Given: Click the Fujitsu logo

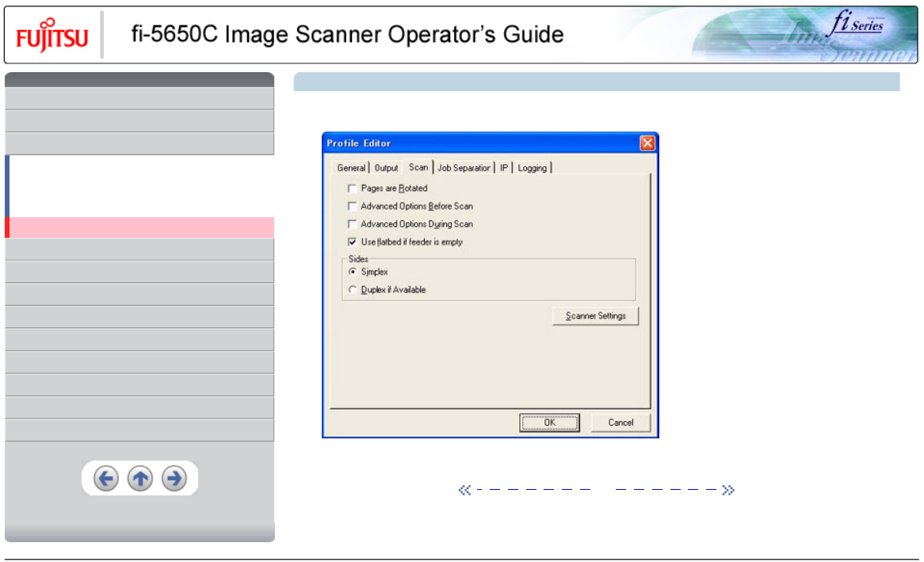Looking at the screenshot, I should 52,35.
